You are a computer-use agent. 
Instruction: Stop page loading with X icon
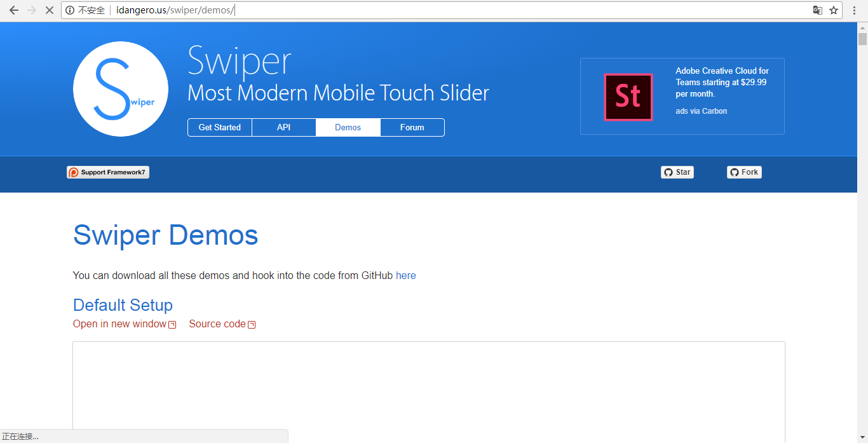pos(49,10)
